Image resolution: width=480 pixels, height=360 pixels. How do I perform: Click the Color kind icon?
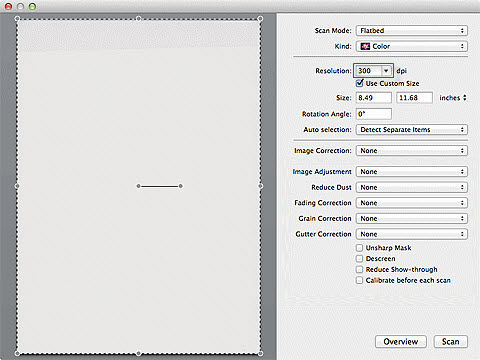click(366, 46)
